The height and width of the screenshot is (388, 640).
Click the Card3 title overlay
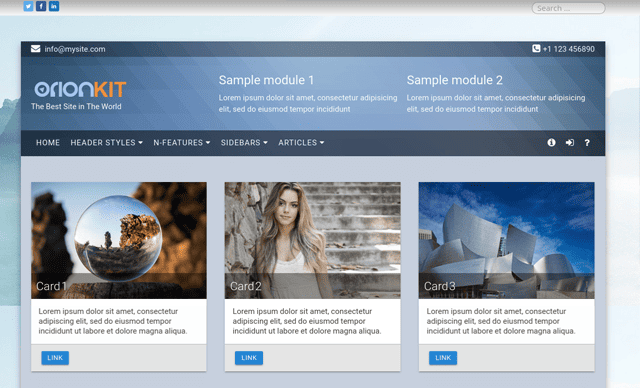440,286
